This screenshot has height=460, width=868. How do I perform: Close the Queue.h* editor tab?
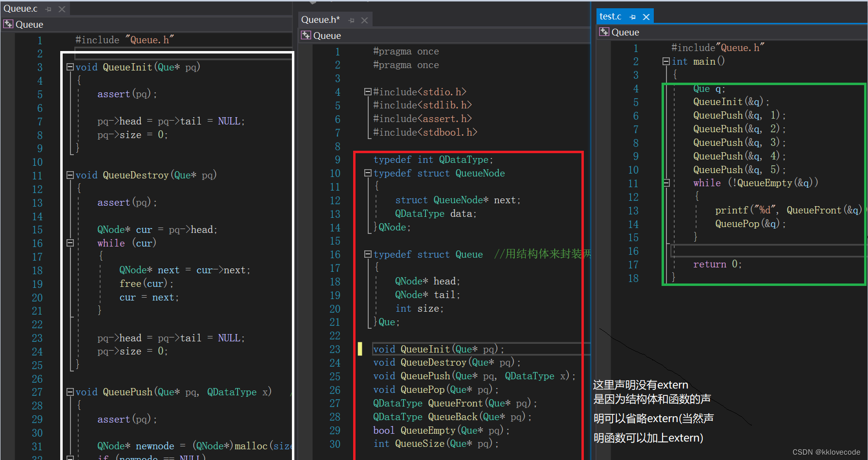(365, 20)
